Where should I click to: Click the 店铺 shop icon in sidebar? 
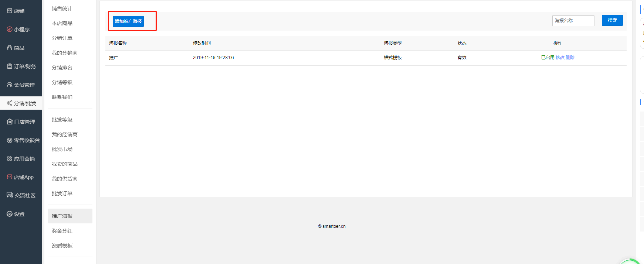(x=10, y=11)
